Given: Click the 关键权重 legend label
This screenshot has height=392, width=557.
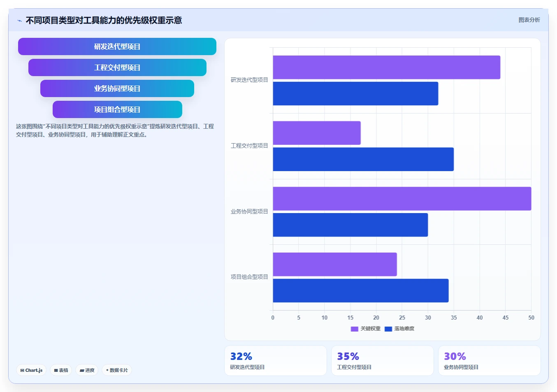Looking at the screenshot, I should (x=371, y=329).
